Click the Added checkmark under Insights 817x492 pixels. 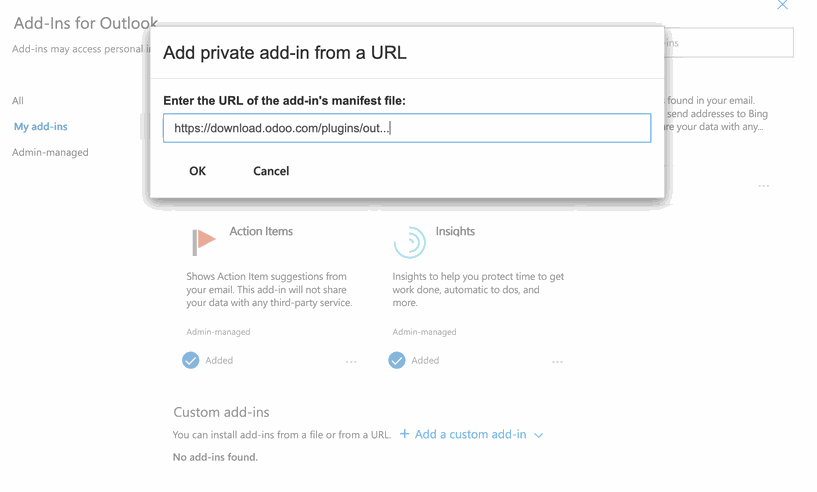(397, 360)
